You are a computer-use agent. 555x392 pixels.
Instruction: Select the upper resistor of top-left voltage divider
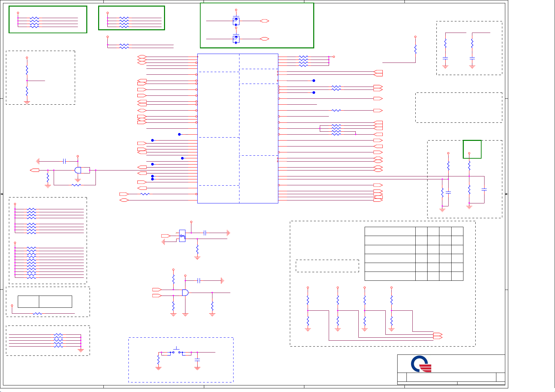[x=27, y=70]
